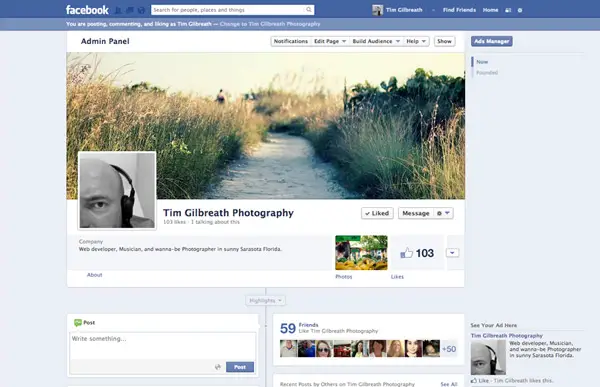Open notifications globe icon in top bar
Viewport: 600px width, 387px height.
[141, 10]
